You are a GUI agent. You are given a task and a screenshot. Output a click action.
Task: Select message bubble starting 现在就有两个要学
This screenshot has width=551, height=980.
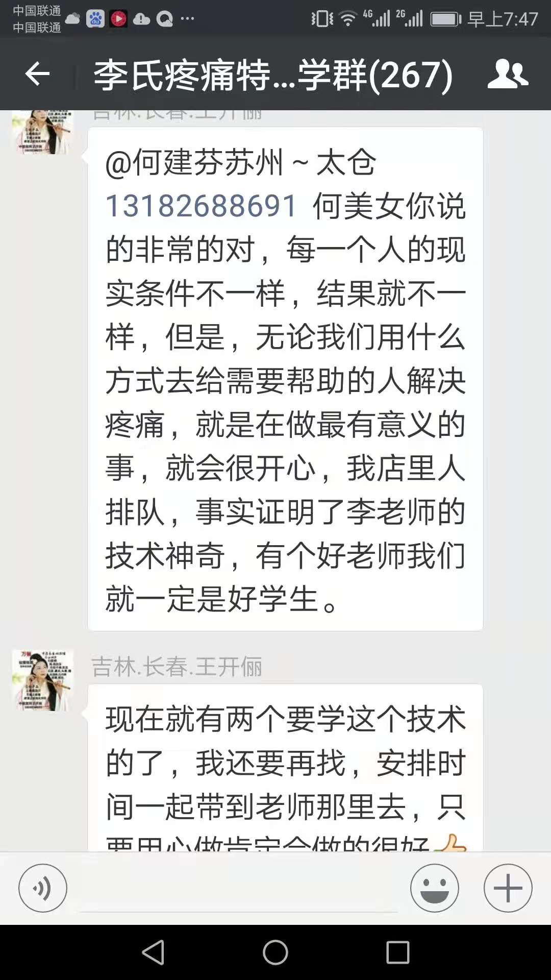point(285,768)
